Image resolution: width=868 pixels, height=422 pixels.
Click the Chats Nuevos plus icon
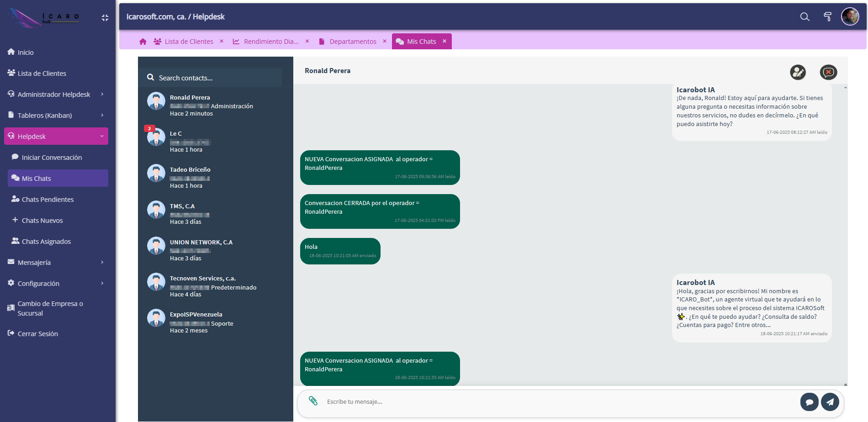coord(15,220)
